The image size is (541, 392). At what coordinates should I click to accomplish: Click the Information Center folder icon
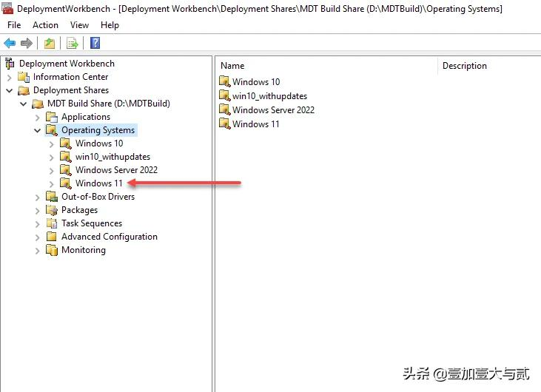click(24, 77)
